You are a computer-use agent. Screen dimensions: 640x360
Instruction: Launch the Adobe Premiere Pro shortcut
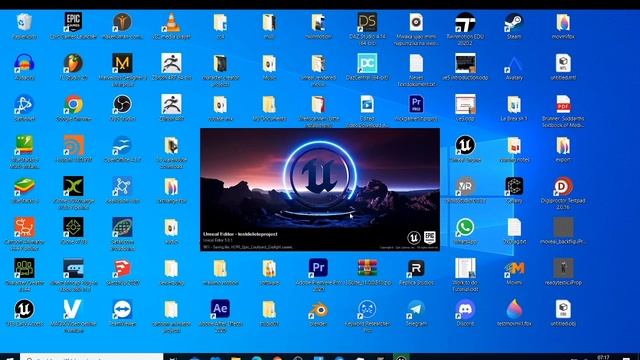click(318, 268)
